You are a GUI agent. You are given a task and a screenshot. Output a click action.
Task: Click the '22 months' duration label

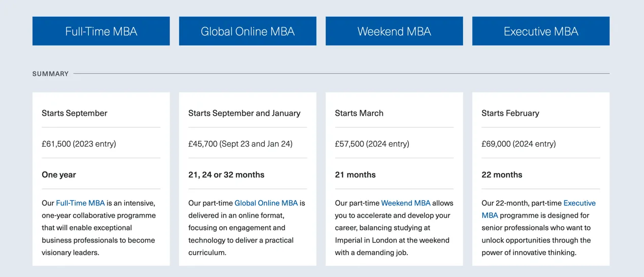pos(502,175)
